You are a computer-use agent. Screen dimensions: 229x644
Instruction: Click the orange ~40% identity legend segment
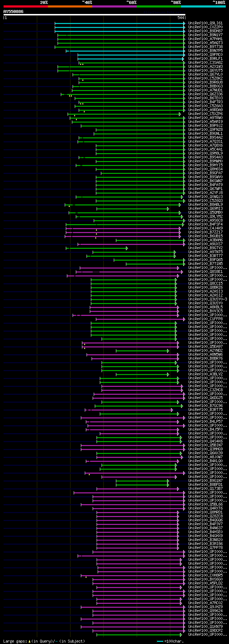tap(70, 6)
